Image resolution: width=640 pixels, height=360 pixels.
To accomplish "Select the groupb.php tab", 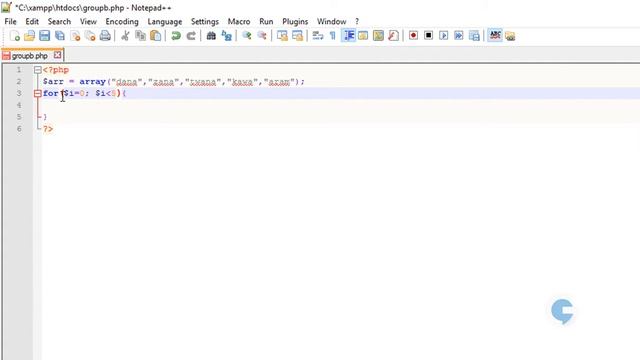I will (x=29, y=56).
